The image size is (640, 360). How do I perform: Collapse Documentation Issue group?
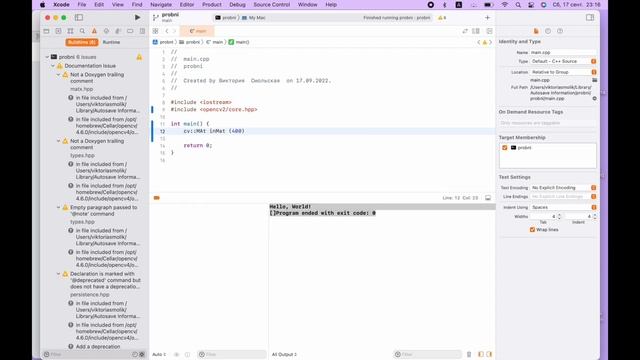pyautogui.click(x=53, y=66)
